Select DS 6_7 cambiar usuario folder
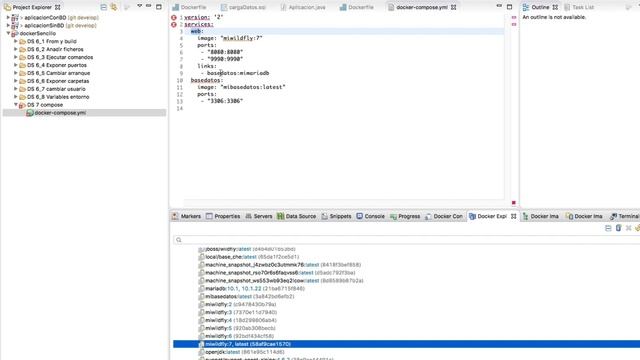 click(x=56, y=89)
